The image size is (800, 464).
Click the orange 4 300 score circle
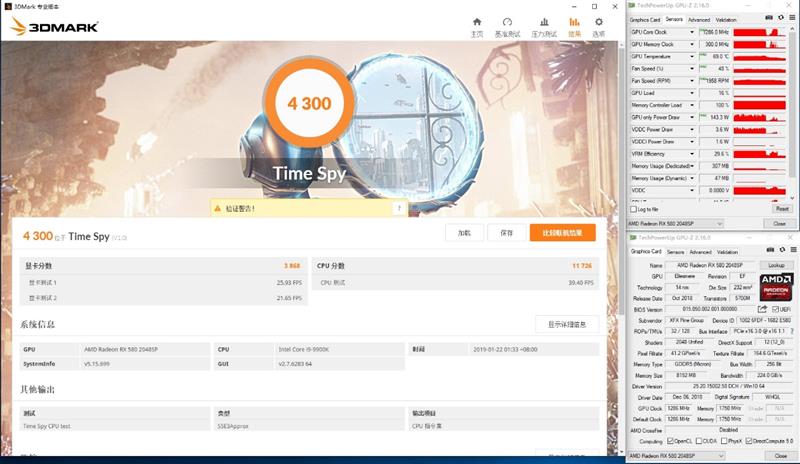pyautogui.click(x=309, y=104)
